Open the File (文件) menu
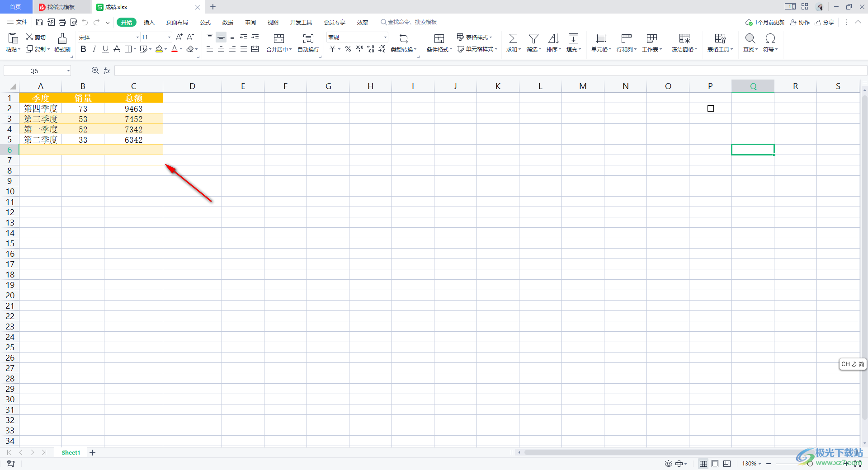The width and height of the screenshot is (868, 470). click(17, 22)
